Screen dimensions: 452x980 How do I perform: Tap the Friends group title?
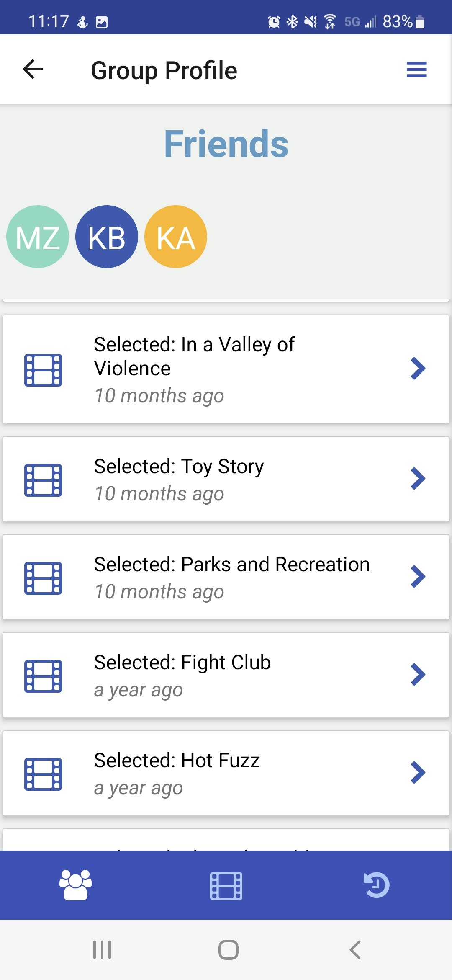click(226, 144)
